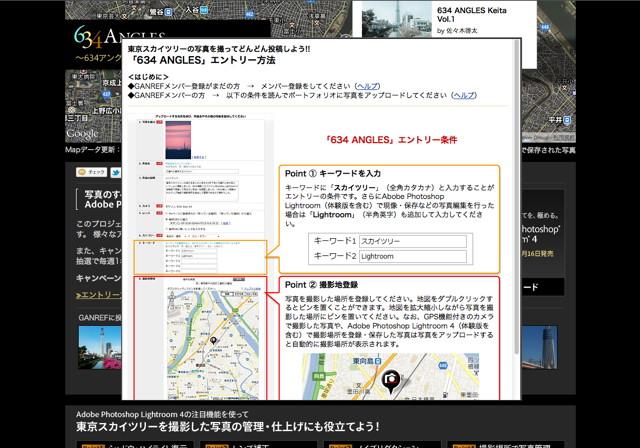Viewport: 640px width, 448px height.
Task: Click the キーワード2 label
Action: pos(335,256)
